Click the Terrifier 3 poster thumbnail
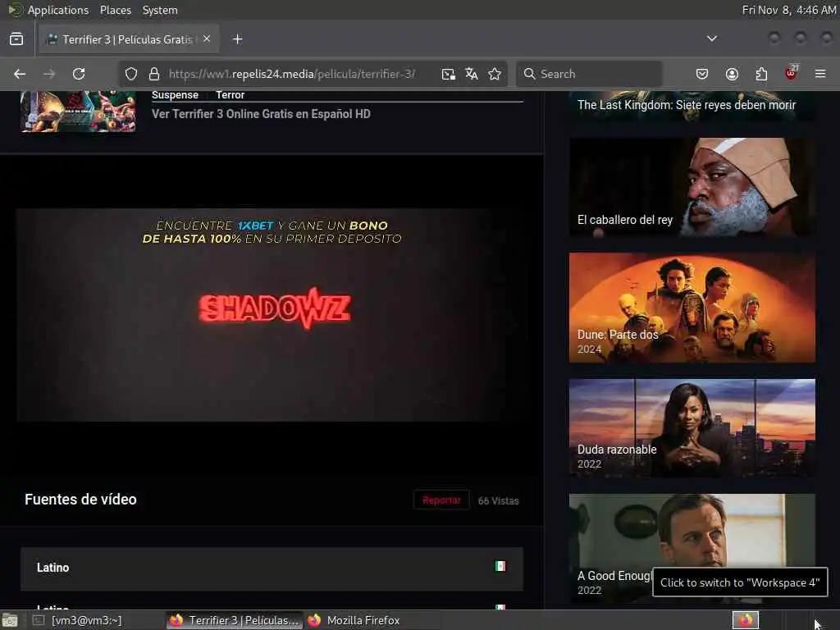Viewport: 840px width, 630px height. pos(78,111)
